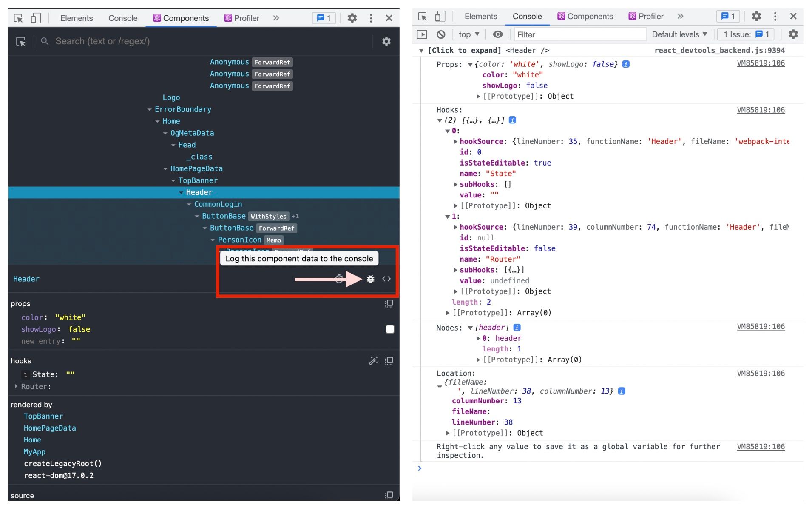812x508 pixels.
Task: Select Logo component in tree
Action: pyautogui.click(x=171, y=98)
